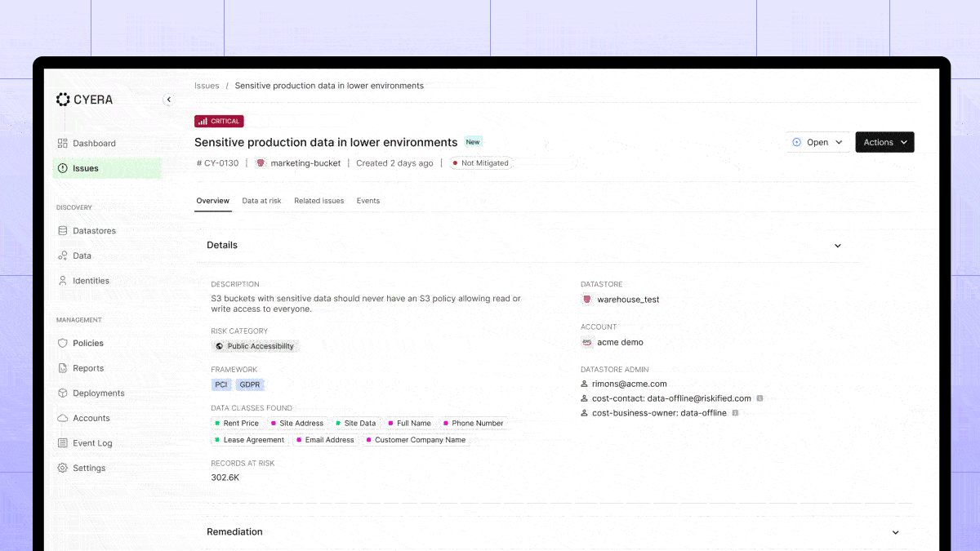Expand the Remediation section

click(x=895, y=531)
